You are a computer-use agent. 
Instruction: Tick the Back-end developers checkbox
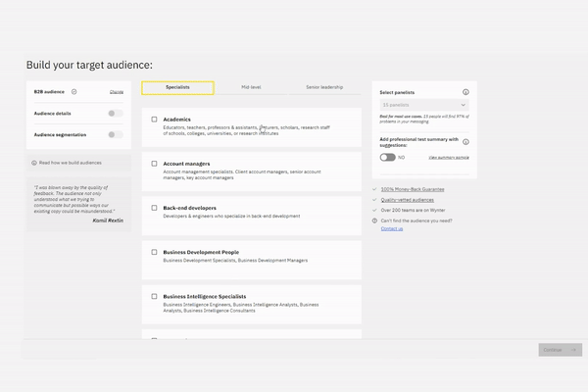click(x=154, y=208)
